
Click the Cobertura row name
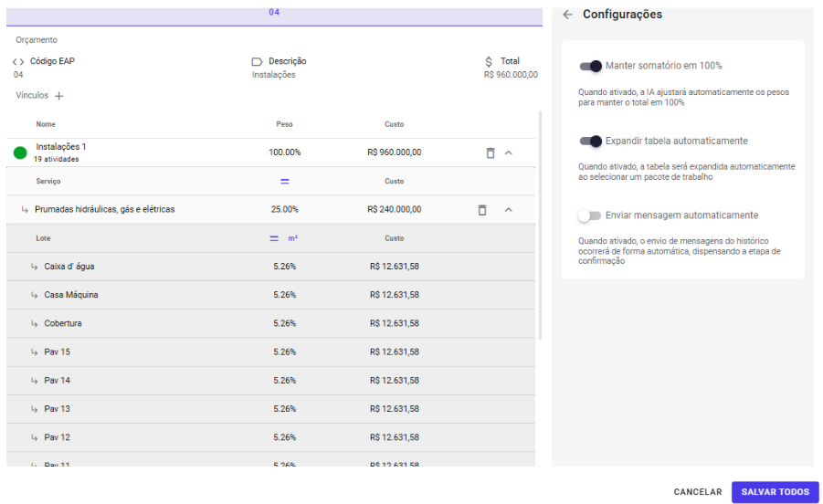(x=63, y=323)
